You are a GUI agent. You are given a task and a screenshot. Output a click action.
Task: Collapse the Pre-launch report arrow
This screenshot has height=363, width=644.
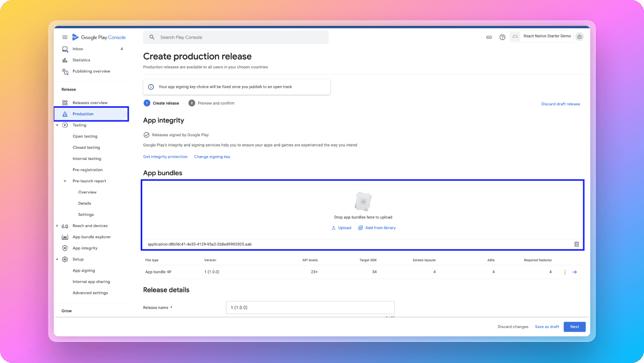pos(65,181)
